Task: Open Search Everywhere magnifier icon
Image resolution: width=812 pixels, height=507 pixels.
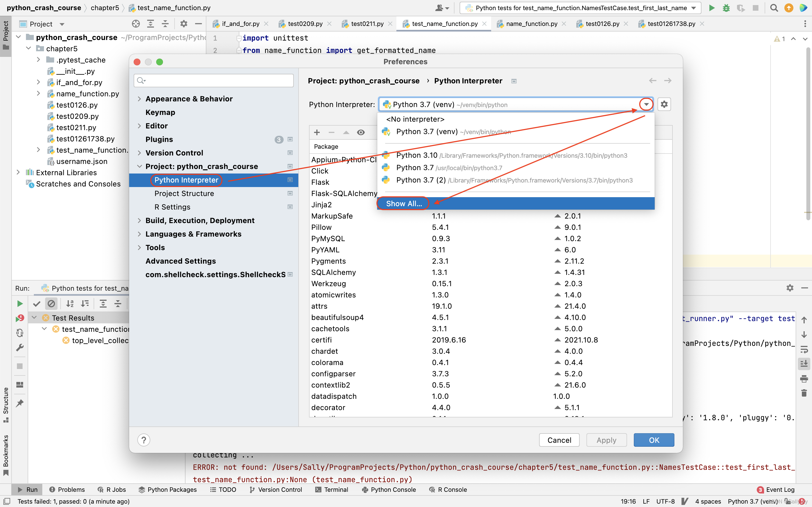Action: click(774, 8)
